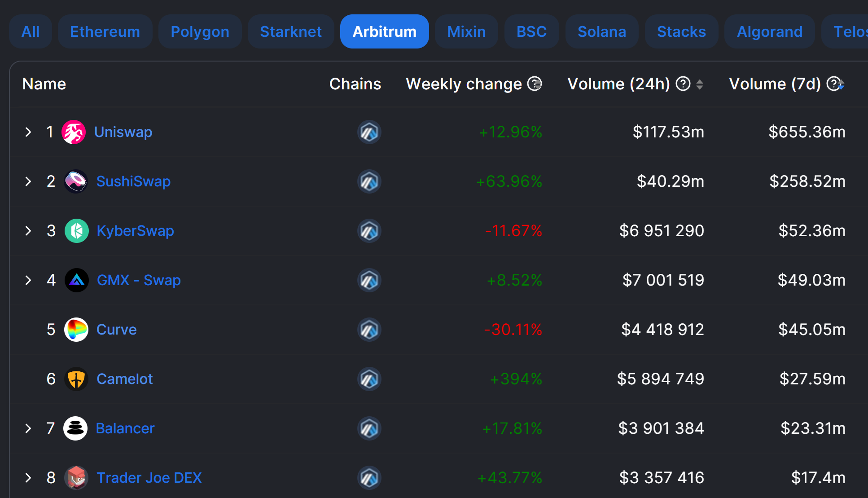Click the Trader Joe DEX logo icon
868x498 pixels.
click(x=76, y=478)
